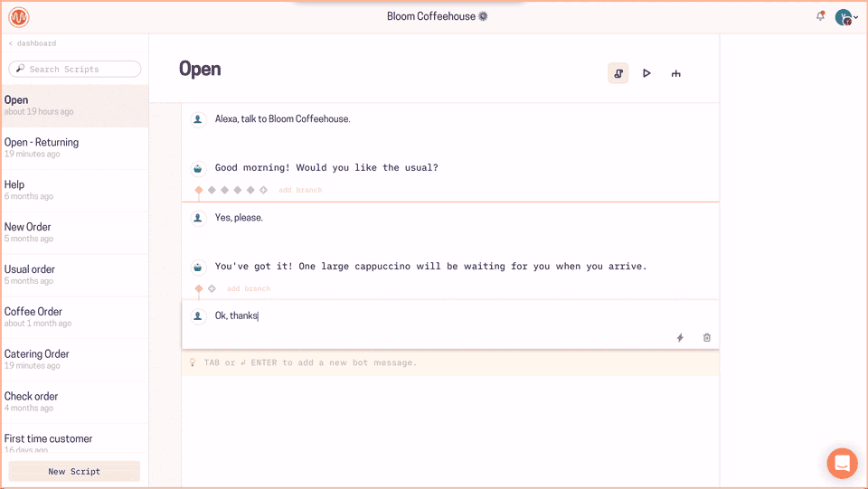Select orange branch diamond under cappuccino message
This screenshot has height=489, width=868.
(x=199, y=288)
